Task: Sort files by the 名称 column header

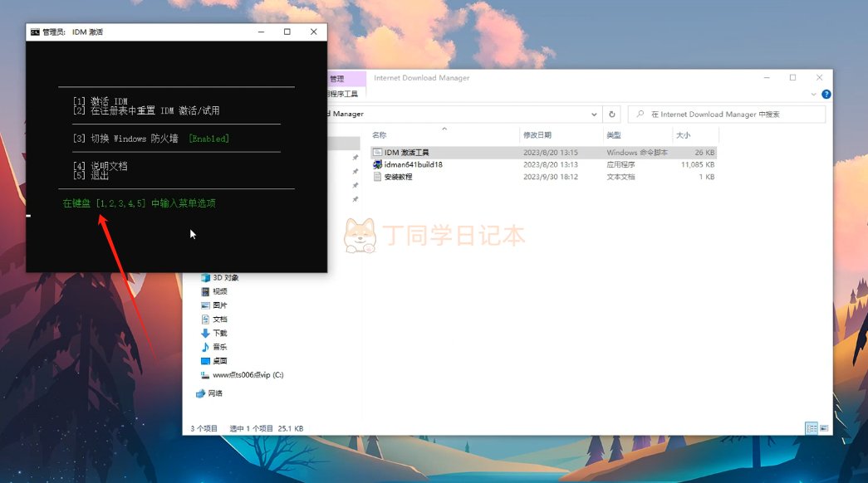Action: click(379, 135)
